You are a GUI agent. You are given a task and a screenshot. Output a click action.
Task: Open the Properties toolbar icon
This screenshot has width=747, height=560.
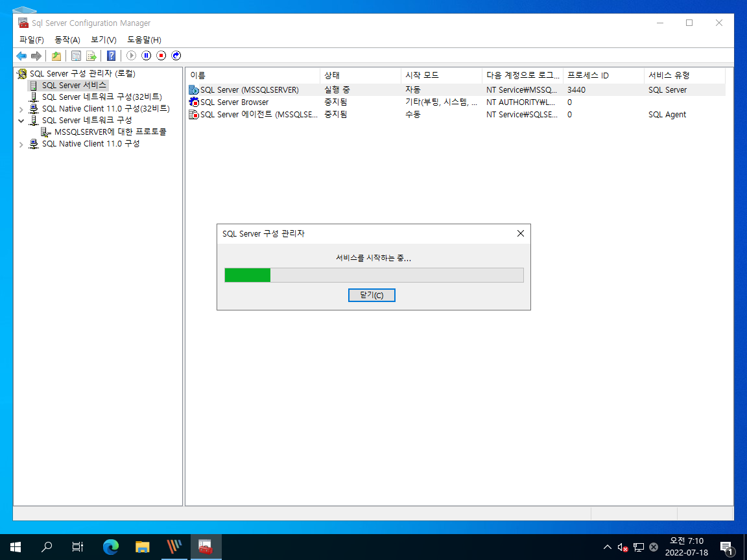(76, 56)
